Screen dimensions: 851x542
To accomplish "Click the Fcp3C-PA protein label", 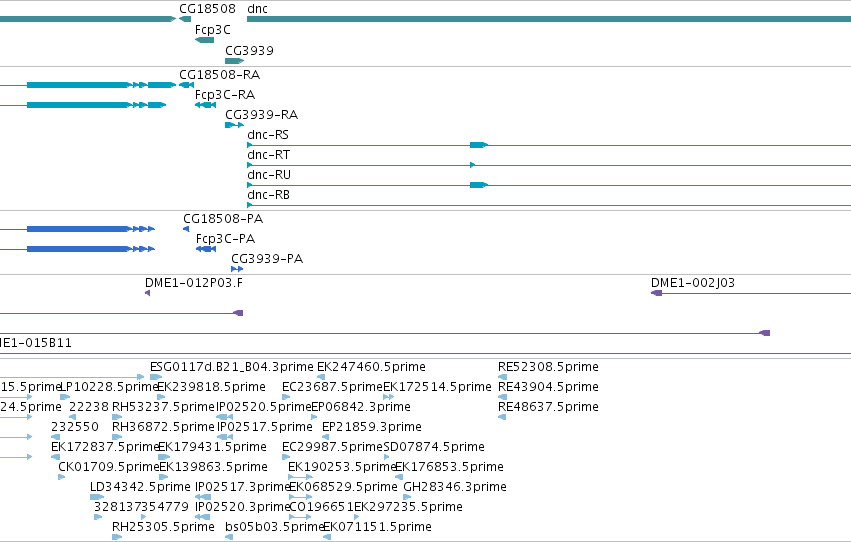I will [225, 239].
